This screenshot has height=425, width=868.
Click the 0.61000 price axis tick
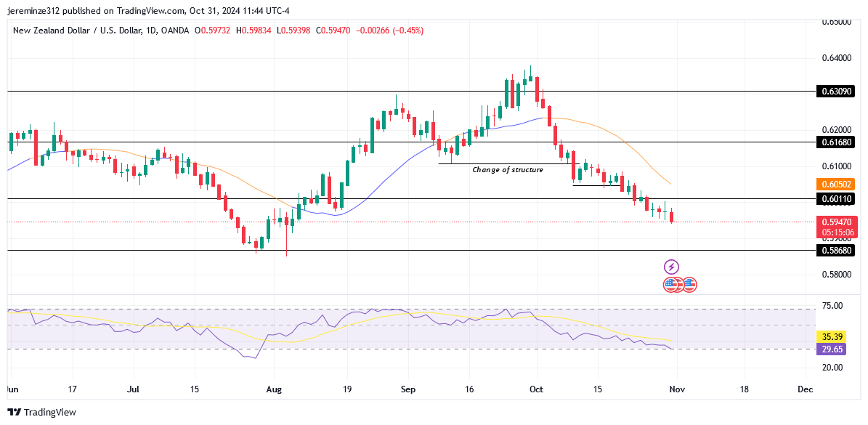click(x=837, y=166)
